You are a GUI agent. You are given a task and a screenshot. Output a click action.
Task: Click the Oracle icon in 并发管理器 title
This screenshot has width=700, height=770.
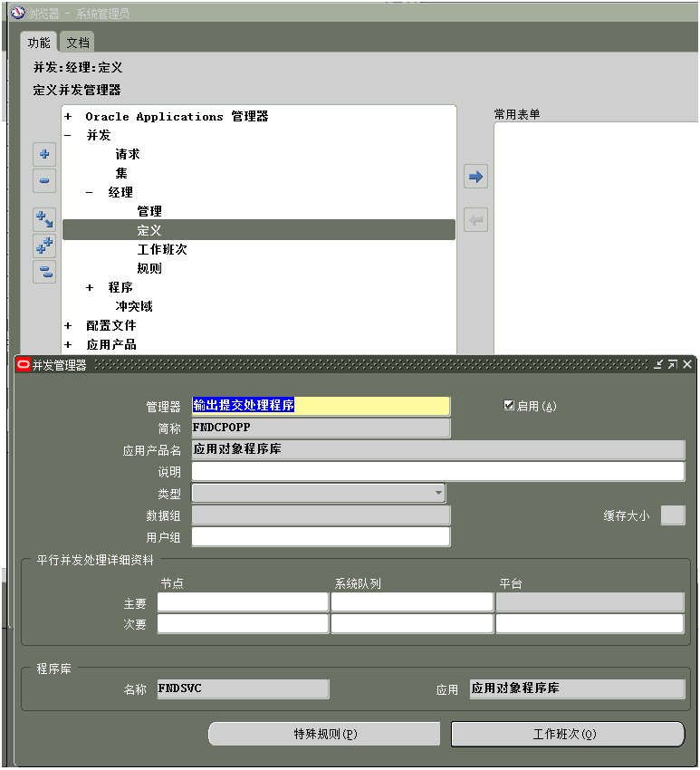(23, 364)
